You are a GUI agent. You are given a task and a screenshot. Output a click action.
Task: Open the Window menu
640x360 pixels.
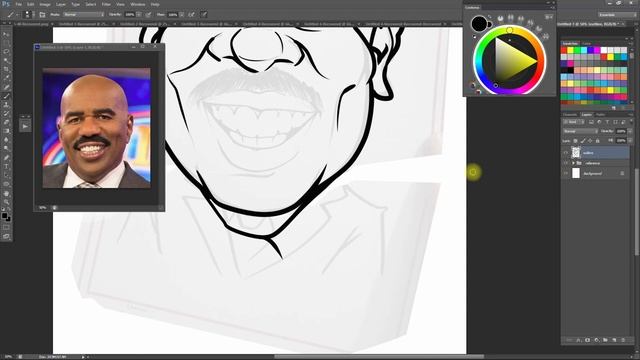point(138,4)
